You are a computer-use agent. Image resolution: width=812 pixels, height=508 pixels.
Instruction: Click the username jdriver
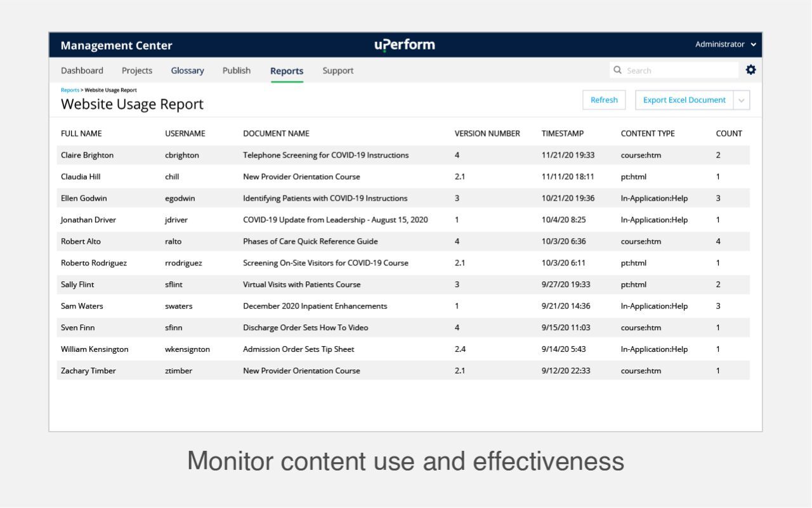click(177, 220)
